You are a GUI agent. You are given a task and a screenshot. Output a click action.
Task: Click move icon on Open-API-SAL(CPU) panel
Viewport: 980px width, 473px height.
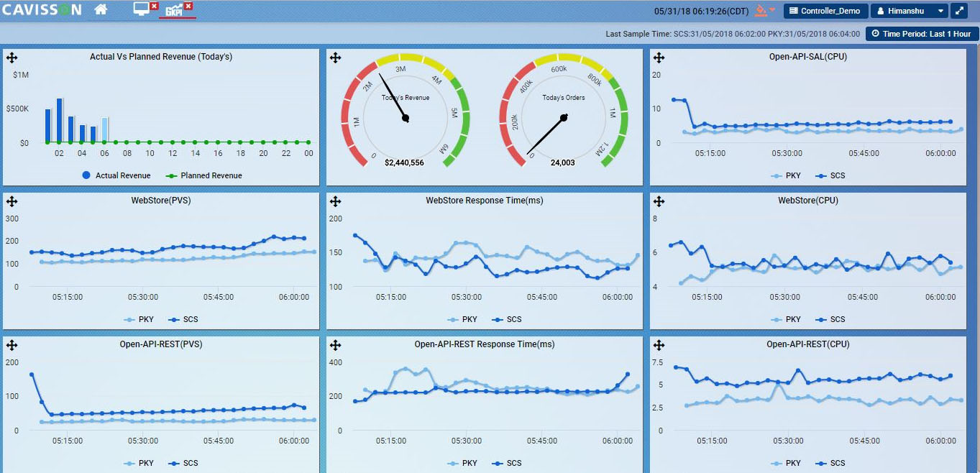point(659,58)
